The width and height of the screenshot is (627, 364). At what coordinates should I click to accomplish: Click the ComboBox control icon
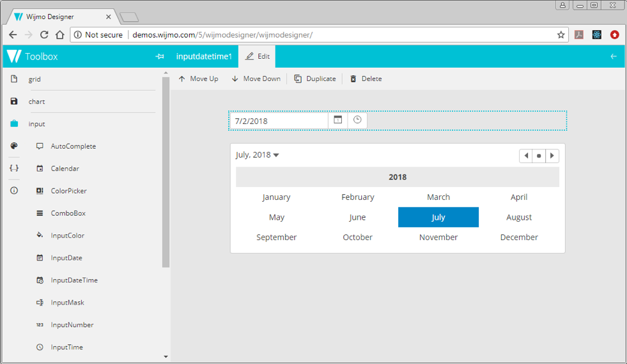click(x=40, y=213)
